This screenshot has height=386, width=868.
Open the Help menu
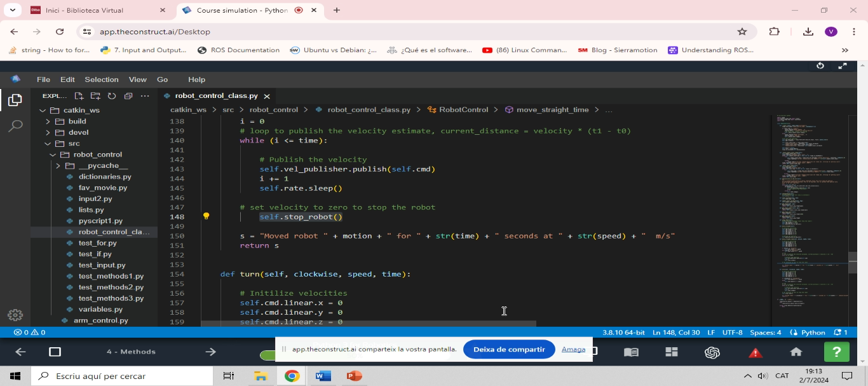pyautogui.click(x=197, y=79)
